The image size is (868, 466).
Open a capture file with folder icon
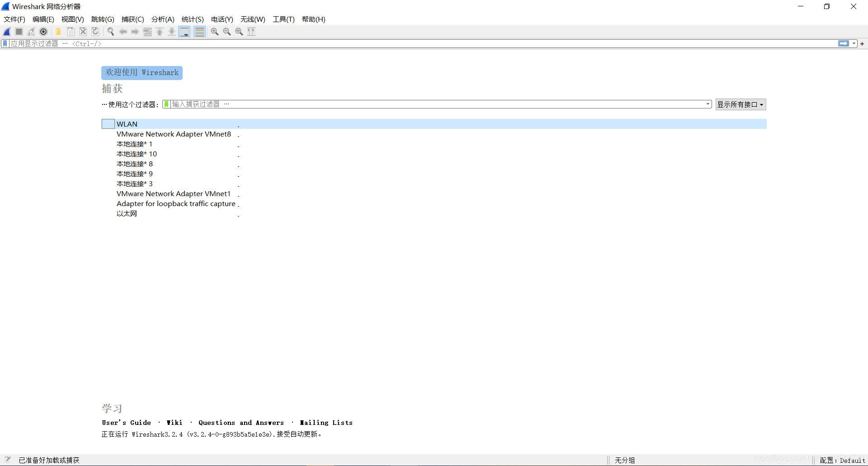coord(58,32)
